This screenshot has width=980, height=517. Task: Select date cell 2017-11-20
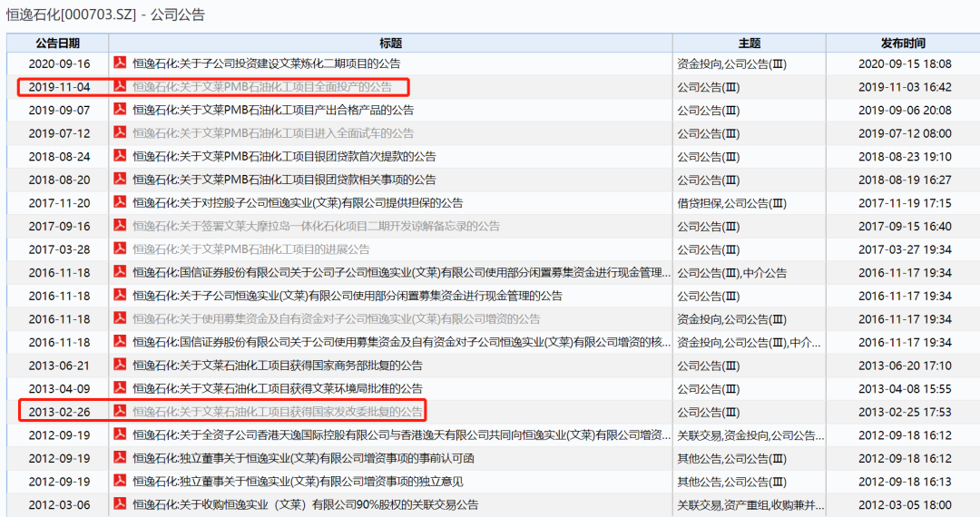pos(59,203)
